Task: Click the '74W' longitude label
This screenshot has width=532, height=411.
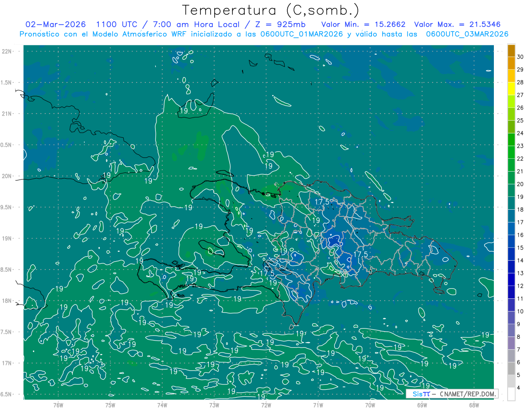Action: 162,405
